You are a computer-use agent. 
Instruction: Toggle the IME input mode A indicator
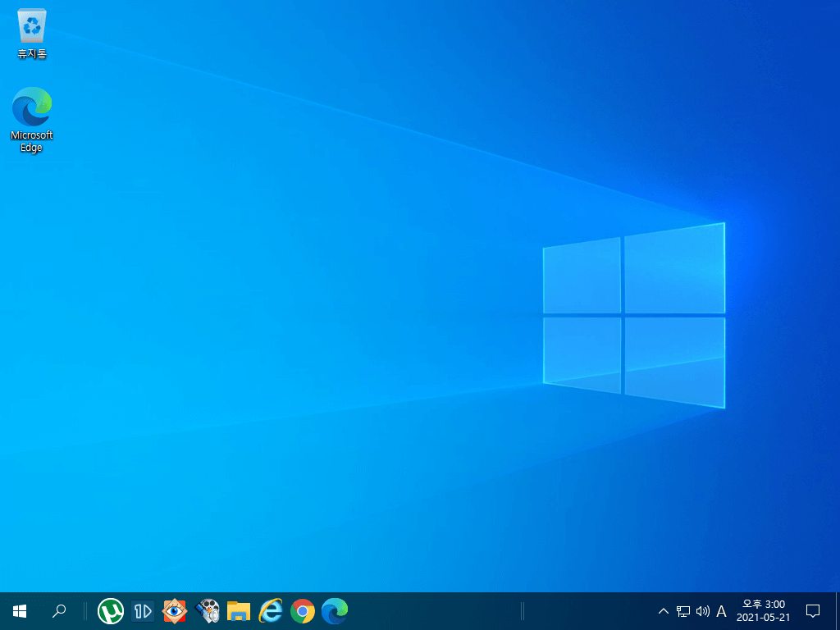click(x=722, y=611)
